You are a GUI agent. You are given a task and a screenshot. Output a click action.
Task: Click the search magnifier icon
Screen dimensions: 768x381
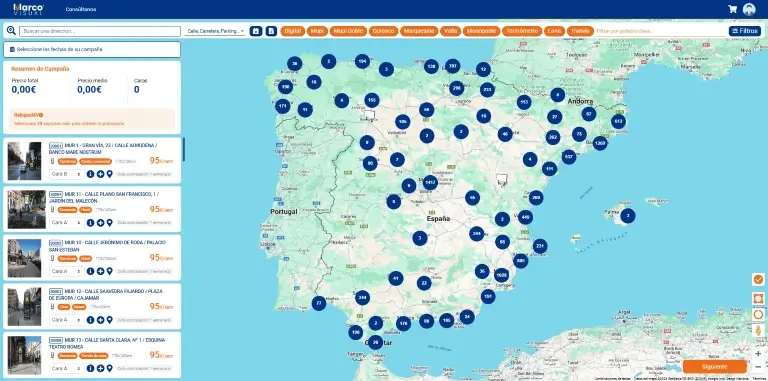[11, 31]
